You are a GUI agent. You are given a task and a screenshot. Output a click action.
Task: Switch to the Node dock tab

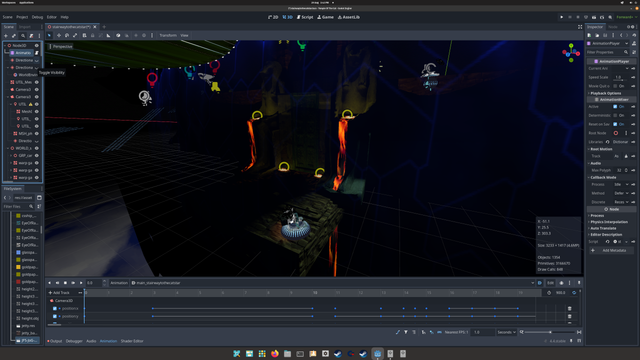pyautogui.click(x=613, y=27)
